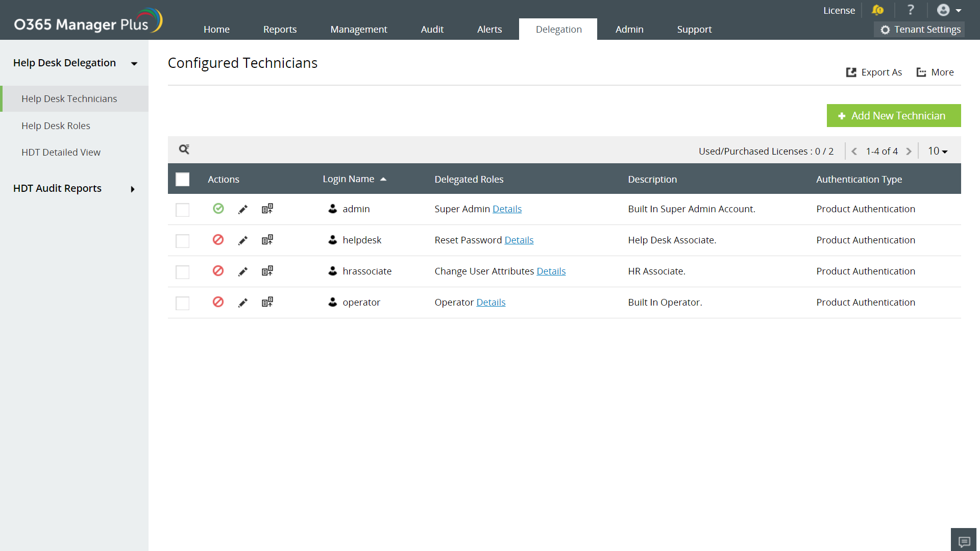Click the help question mark icon
The width and height of the screenshot is (980, 551).
click(x=911, y=10)
